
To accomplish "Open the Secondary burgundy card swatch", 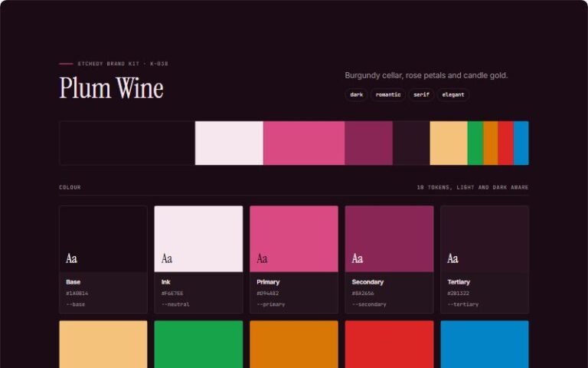I will coord(389,239).
